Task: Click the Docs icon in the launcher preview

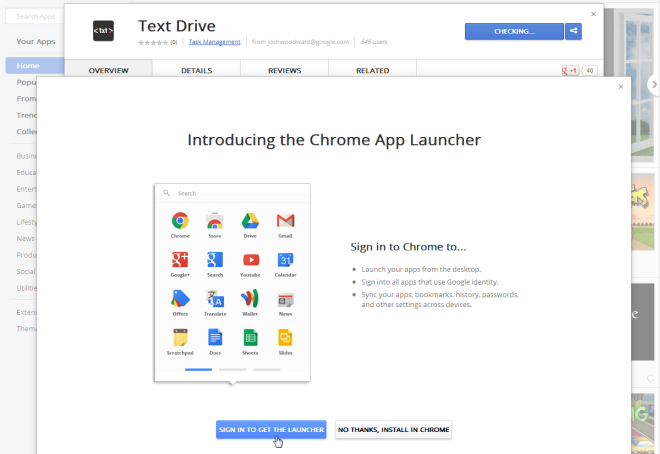Action: 215,337
